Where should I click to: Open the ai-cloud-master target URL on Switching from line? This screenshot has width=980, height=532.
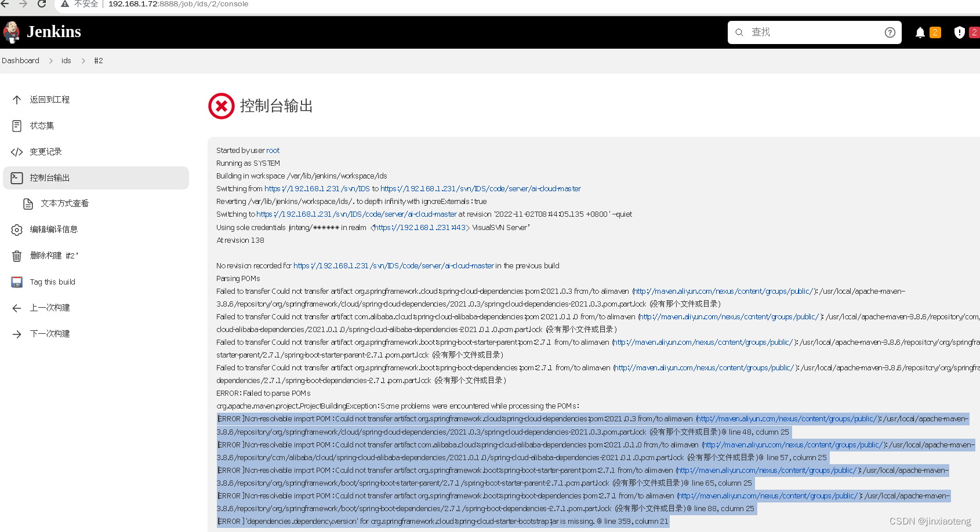coord(481,189)
